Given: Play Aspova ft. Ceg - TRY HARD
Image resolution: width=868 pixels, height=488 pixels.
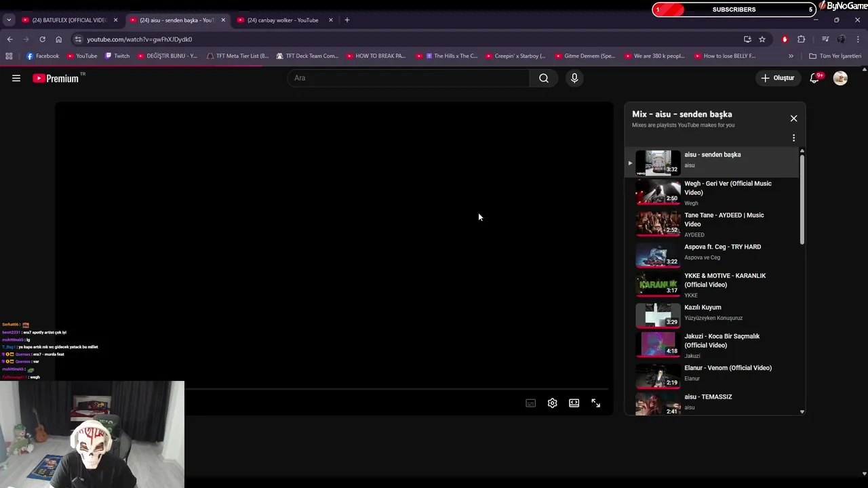Looking at the screenshot, I should tap(712, 255).
